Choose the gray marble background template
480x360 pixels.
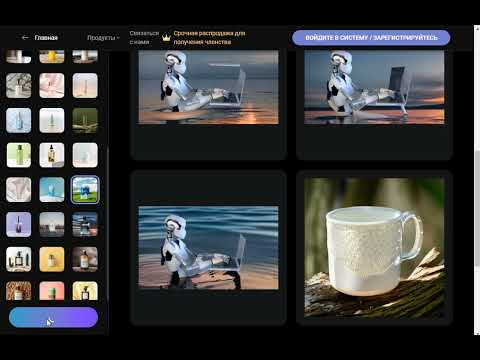[x=19, y=86]
